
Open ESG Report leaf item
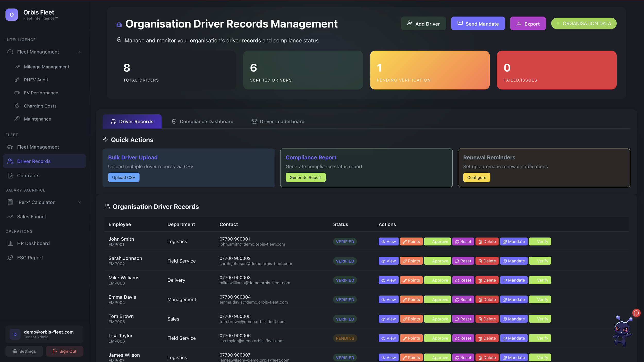point(30,258)
